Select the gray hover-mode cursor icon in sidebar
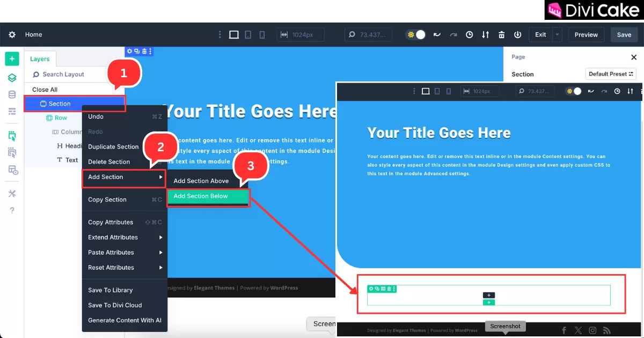 coord(12,153)
